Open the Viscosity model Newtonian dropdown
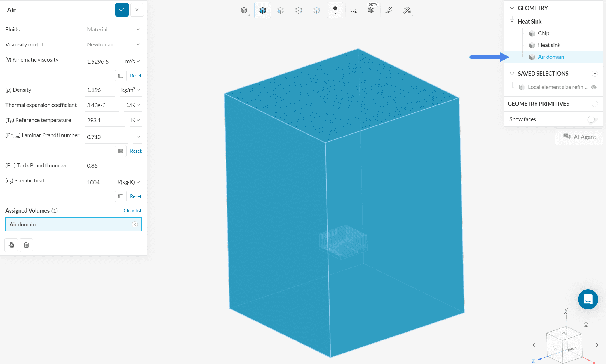The width and height of the screenshot is (606, 364). (x=113, y=44)
